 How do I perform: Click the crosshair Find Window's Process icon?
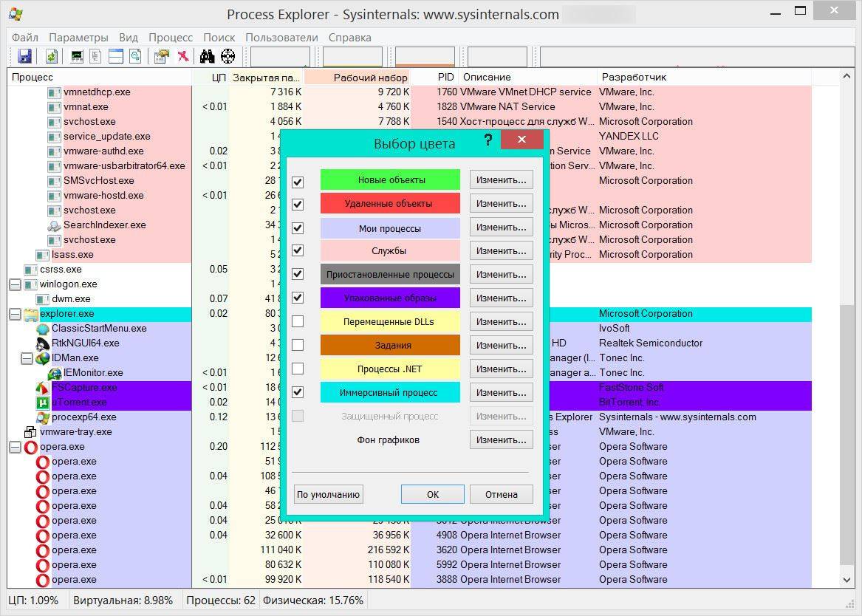(x=228, y=56)
